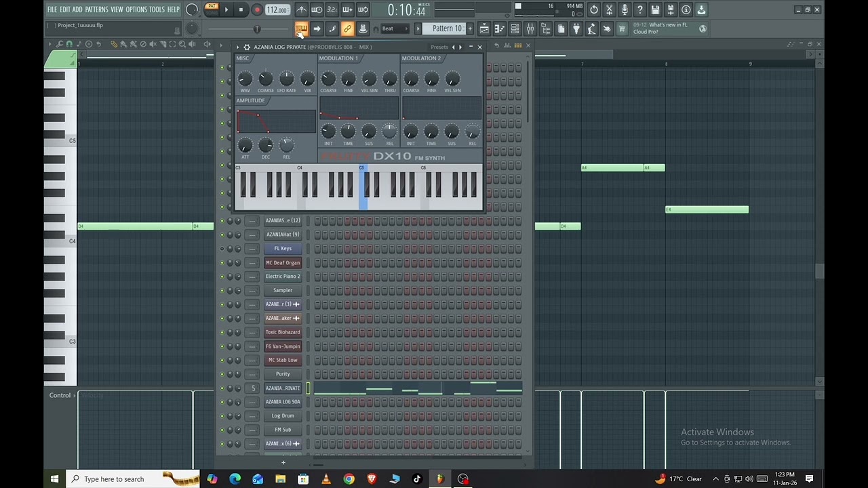This screenshot has height=488, width=868.
Task: Open the PATTERNS menu
Action: pyautogui.click(x=96, y=9)
